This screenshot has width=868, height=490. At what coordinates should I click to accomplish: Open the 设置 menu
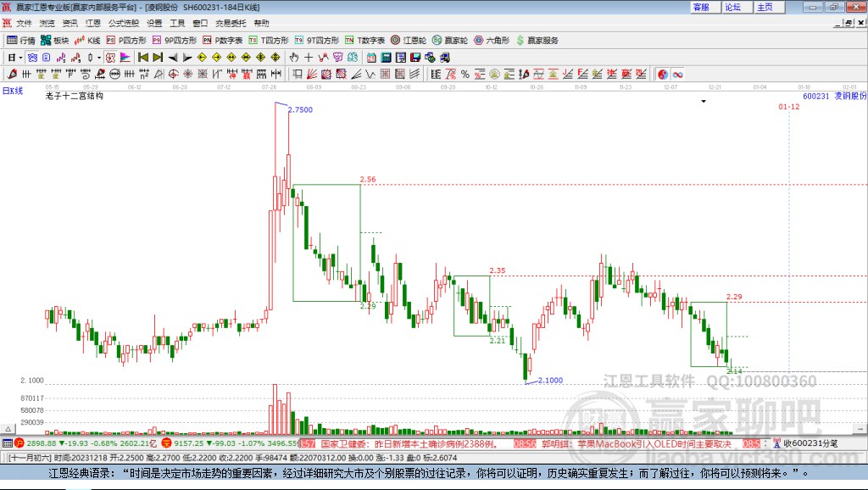coord(154,23)
